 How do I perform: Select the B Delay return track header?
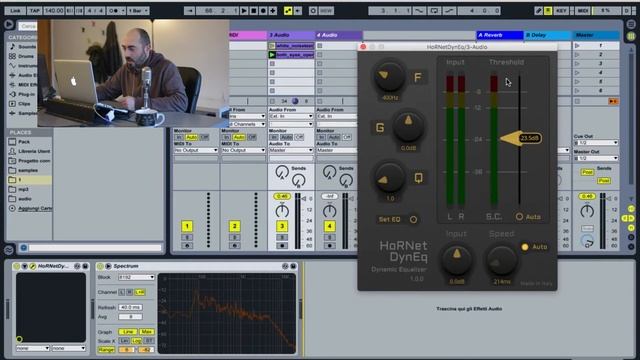point(547,35)
